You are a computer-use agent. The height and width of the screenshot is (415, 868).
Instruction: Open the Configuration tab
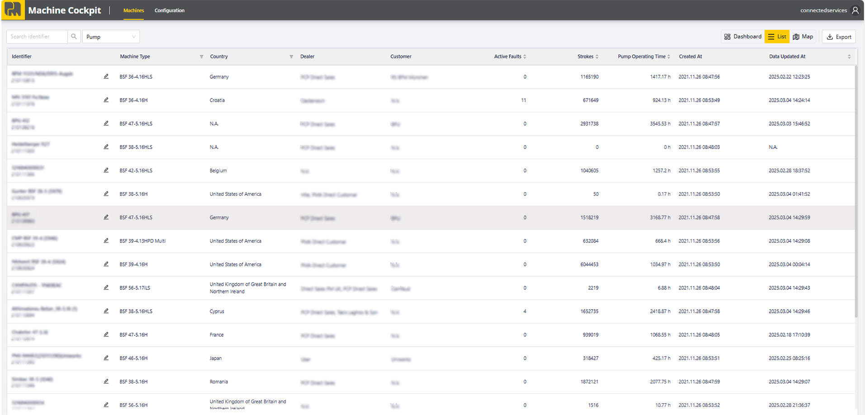[169, 10]
